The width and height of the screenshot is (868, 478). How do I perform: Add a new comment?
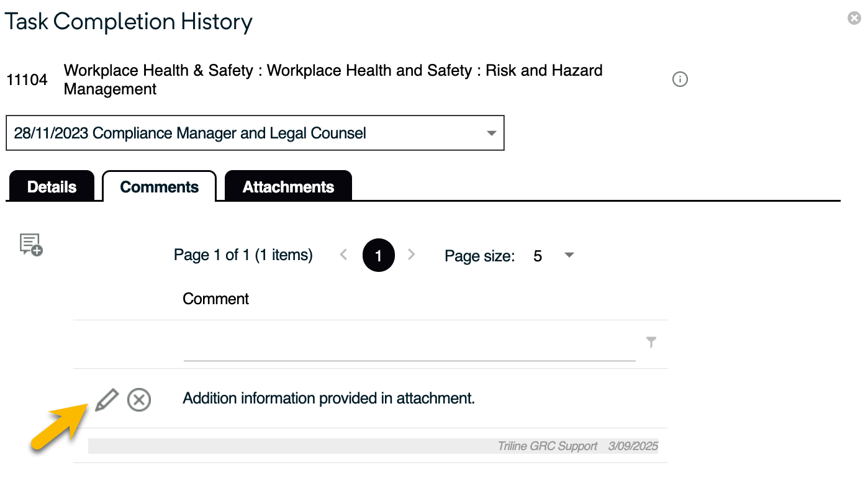pos(30,245)
